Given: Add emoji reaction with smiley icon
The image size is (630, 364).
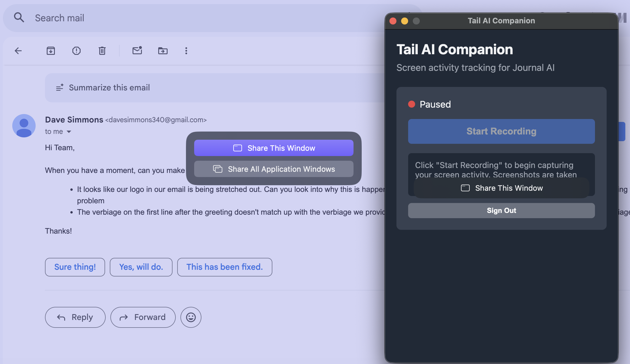Looking at the screenshot, I should coord(191,317).
